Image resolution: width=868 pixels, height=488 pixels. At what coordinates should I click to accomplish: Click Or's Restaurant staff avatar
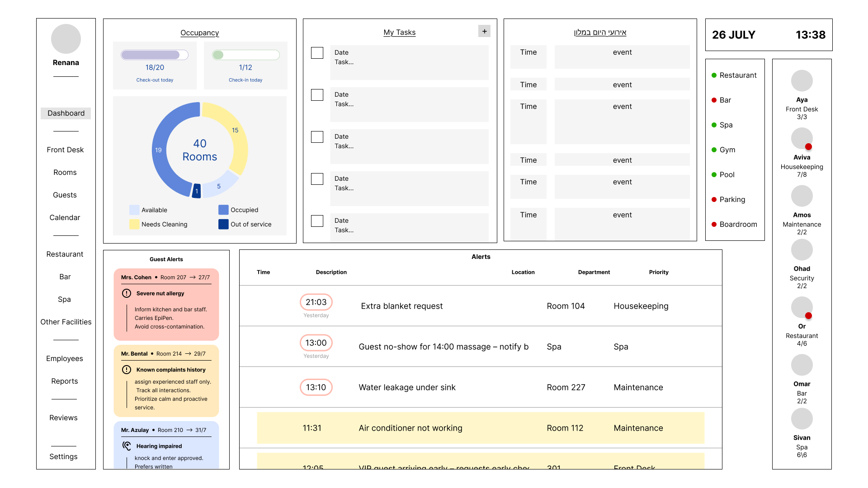(x=802, y=307)
